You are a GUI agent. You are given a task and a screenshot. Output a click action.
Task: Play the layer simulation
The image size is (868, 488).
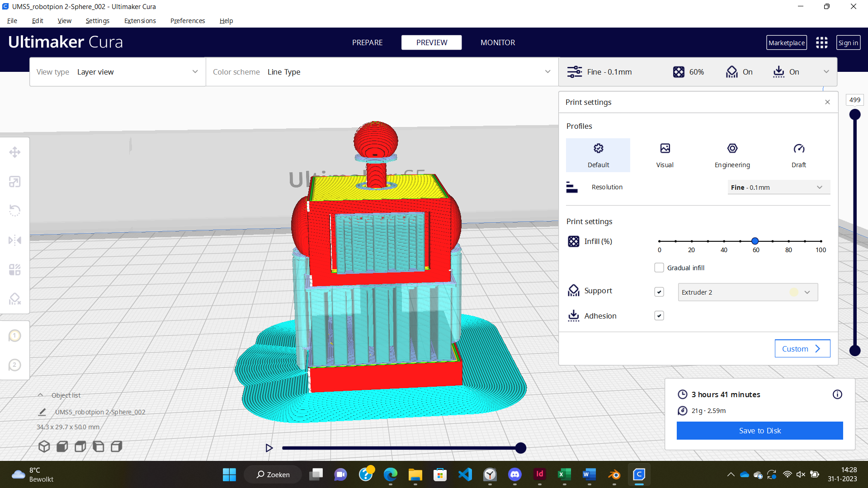[269, 448]
